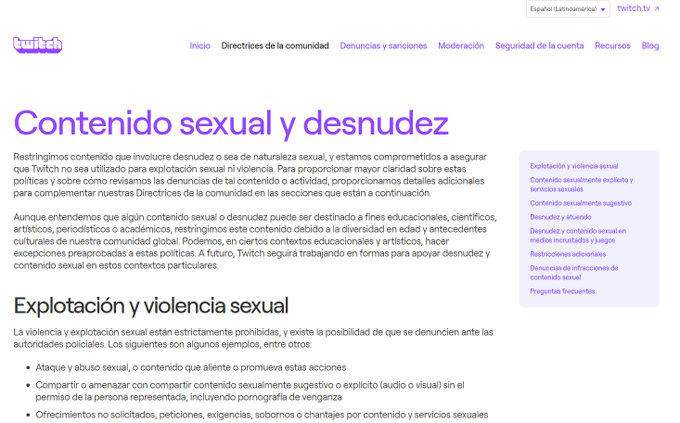Viewport: 680px width, 423px height.
Task: Select Directrices de la comunidad menu item
Action: coord(275,46)
